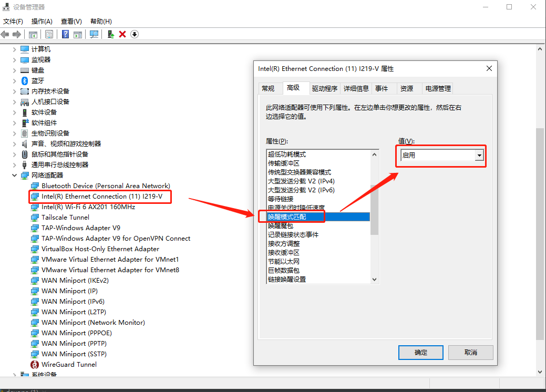
Task: Expand the 计算机 tree node
Action: click(14, 49)
